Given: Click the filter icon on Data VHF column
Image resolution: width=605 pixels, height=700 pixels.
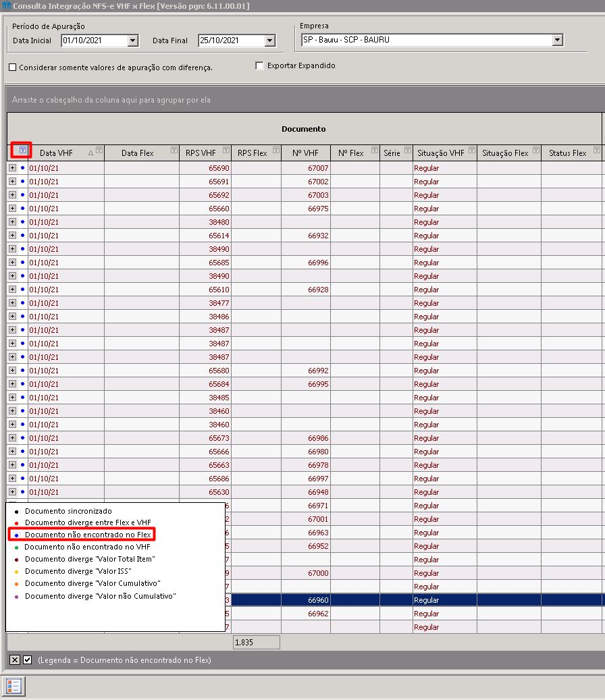Looking at the screenshot, I should tap(99, 150).
